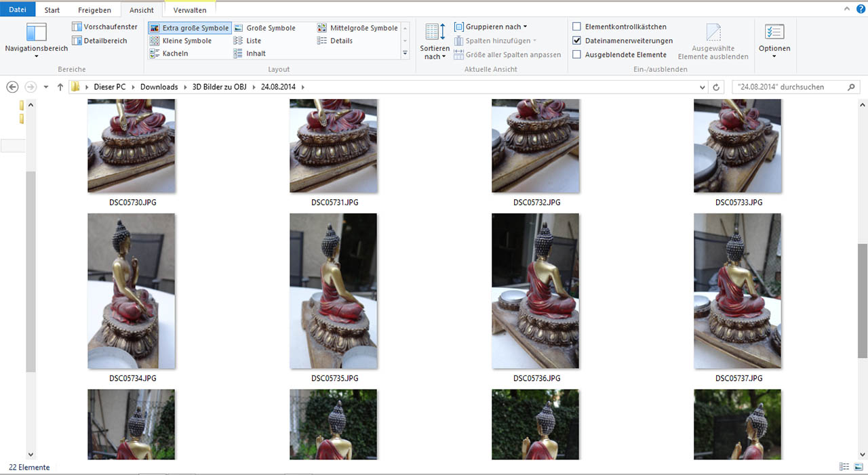
Task: Open Sortieren nach menu
Action: tap(435, 42)
